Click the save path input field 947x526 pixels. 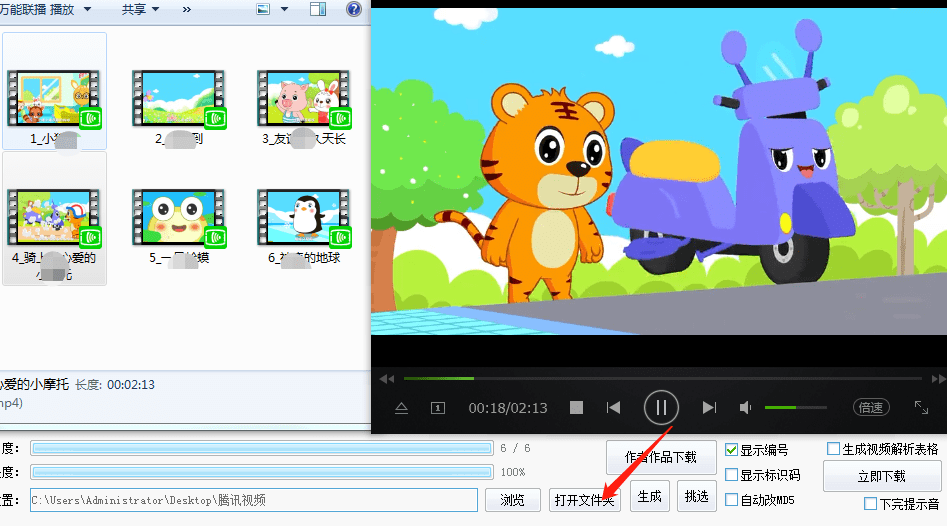point(254,500)
